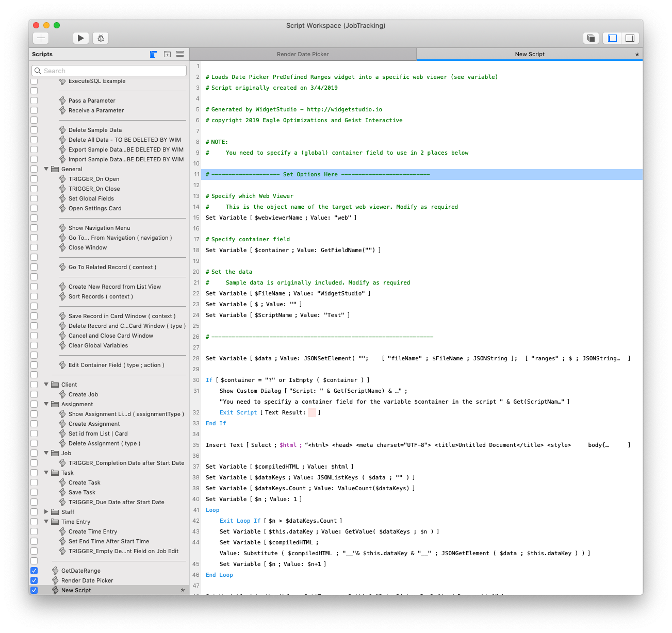Select Render Date Picker in scripts list
The image size is (672, 633).
[x=87, y=580]
